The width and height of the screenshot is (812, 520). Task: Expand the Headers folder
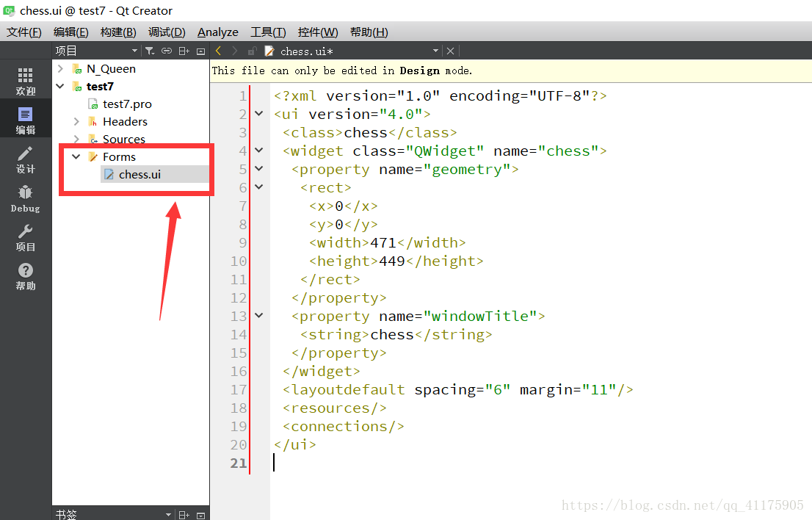click(76, 122)
